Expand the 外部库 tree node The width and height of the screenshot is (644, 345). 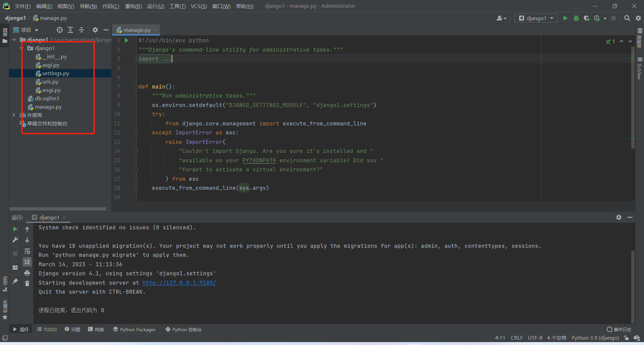tap(14, 115)
